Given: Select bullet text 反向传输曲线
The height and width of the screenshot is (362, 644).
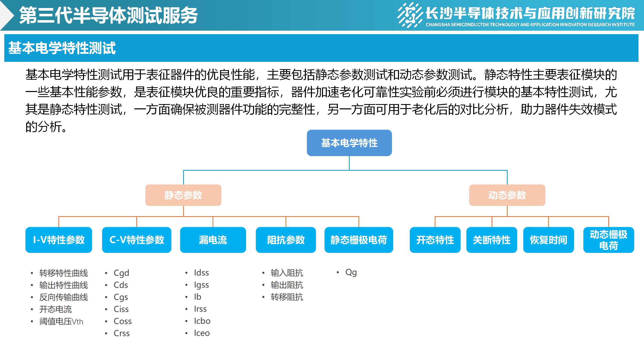Looking at the screenshot, I should coord(64,297).
